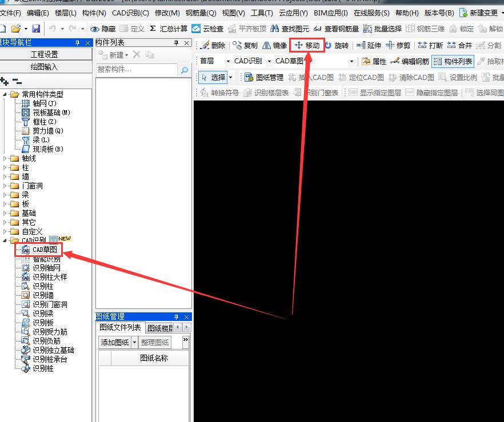Open file with the folder icon
504x422 pixels.
(15, 29)
